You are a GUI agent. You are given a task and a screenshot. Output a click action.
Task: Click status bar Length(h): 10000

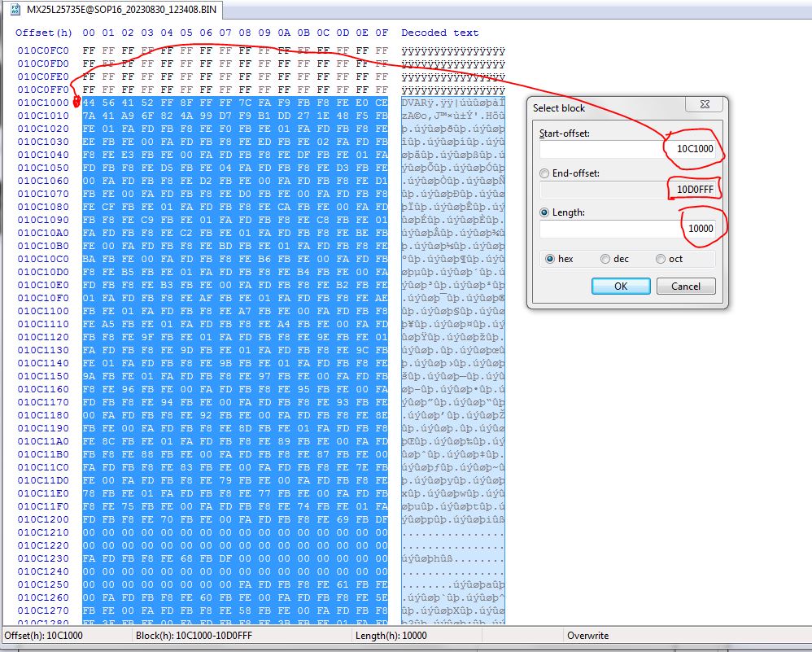point(391,636)
